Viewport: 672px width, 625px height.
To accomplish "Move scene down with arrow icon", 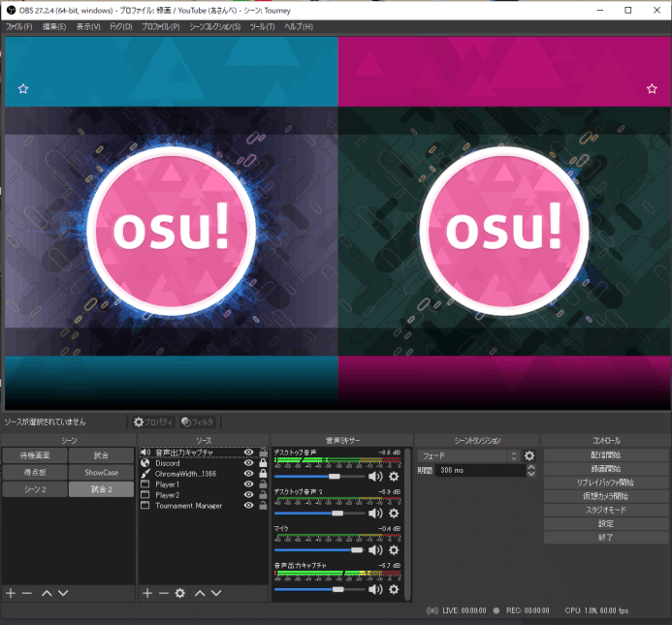I will [x=63, y=593].
